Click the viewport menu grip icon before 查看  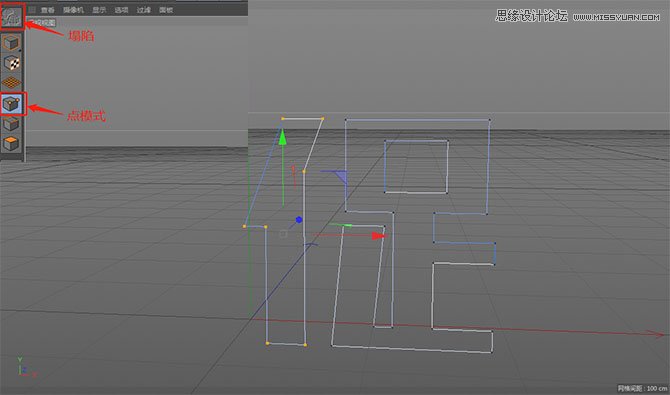click(32, 9)
